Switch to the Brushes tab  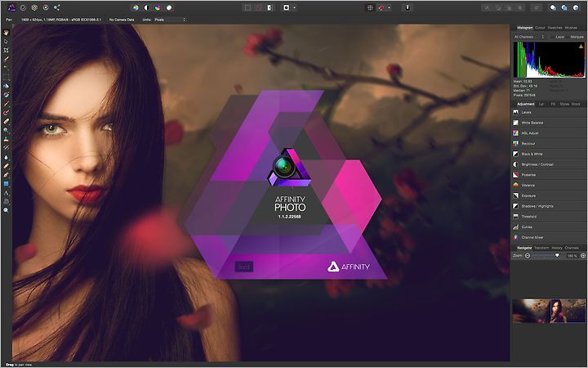571,28
